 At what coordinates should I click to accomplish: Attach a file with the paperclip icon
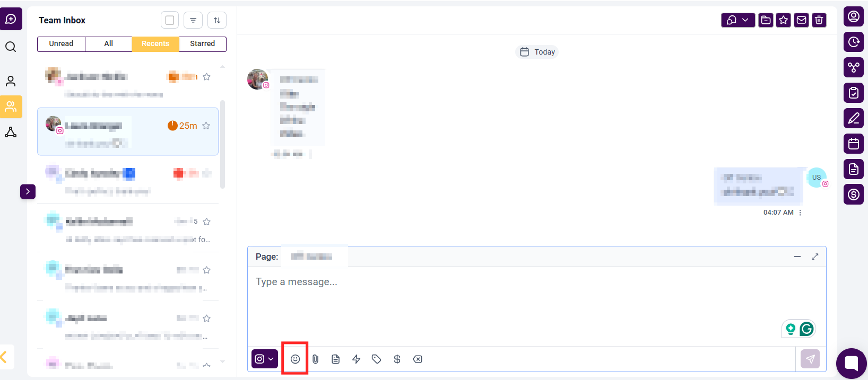click(315, 359)
